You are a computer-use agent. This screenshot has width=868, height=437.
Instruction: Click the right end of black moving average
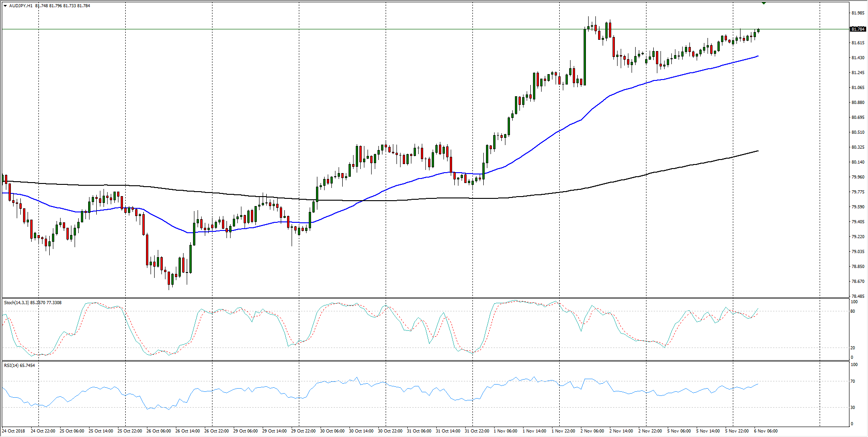(x=758, y=151)
